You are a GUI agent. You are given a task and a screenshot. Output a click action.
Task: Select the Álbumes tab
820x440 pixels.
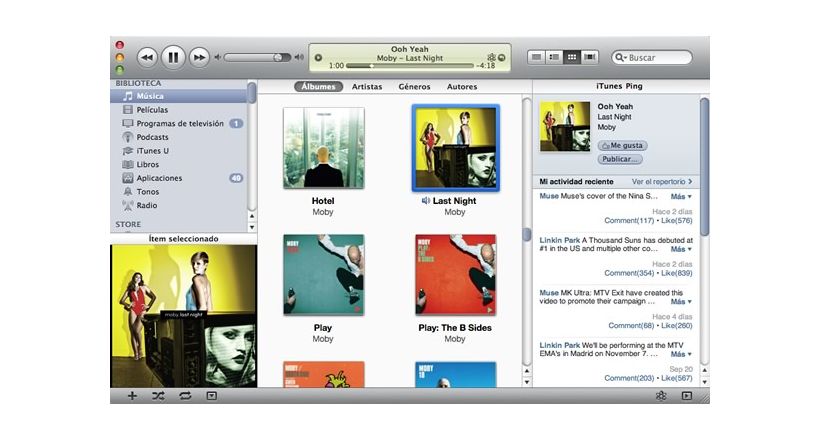click(x=318, y=86)
